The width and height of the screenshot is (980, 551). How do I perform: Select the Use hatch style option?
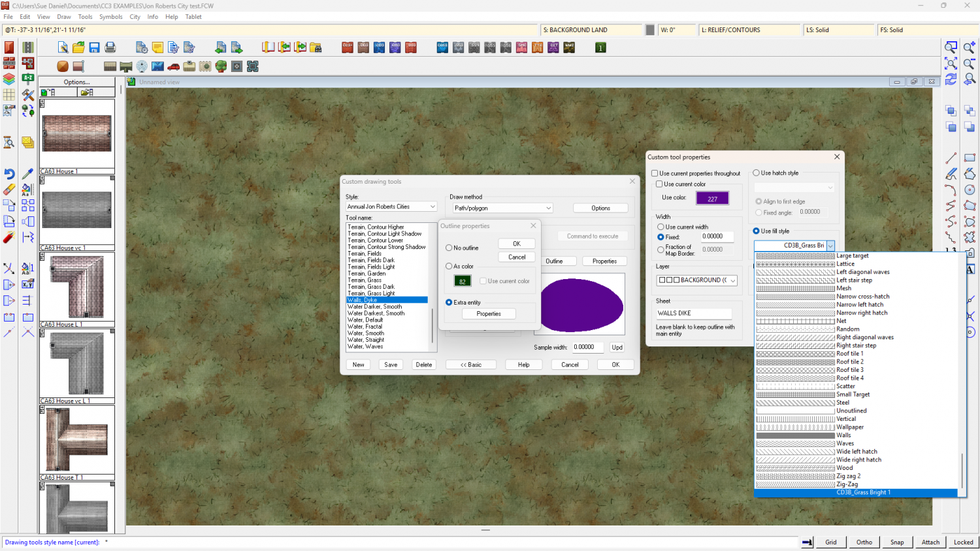[x=757, y=173]
